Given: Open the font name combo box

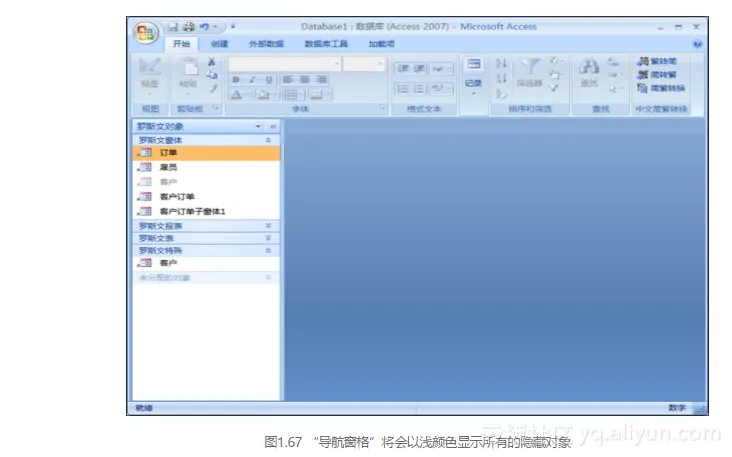Looking at the screenshot, I should tap(284, 63).
